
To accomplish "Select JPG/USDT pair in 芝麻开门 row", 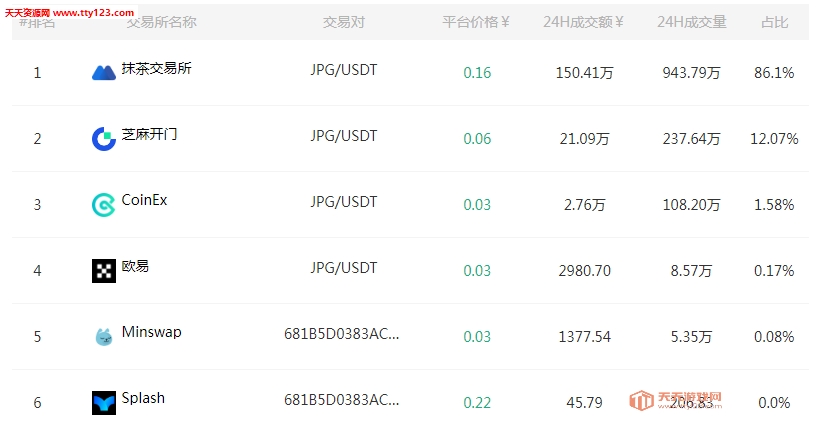I will (x=344, y=136).
